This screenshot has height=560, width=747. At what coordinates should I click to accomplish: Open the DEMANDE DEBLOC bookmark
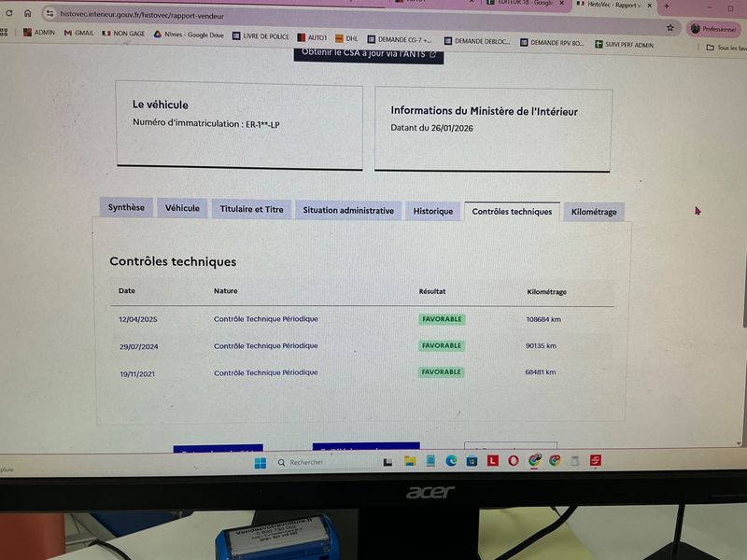coord(477,41)
